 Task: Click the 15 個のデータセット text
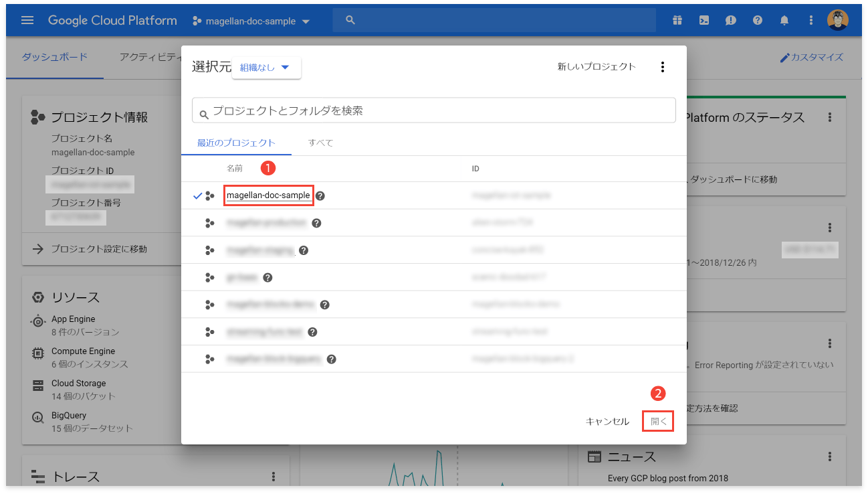click(x=92, y=428)
